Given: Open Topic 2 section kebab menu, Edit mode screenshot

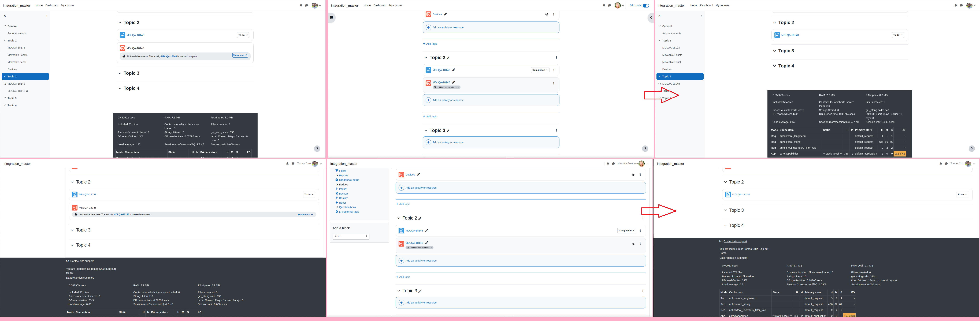Looking at the screenshot, I should click(x=556, y=57).
